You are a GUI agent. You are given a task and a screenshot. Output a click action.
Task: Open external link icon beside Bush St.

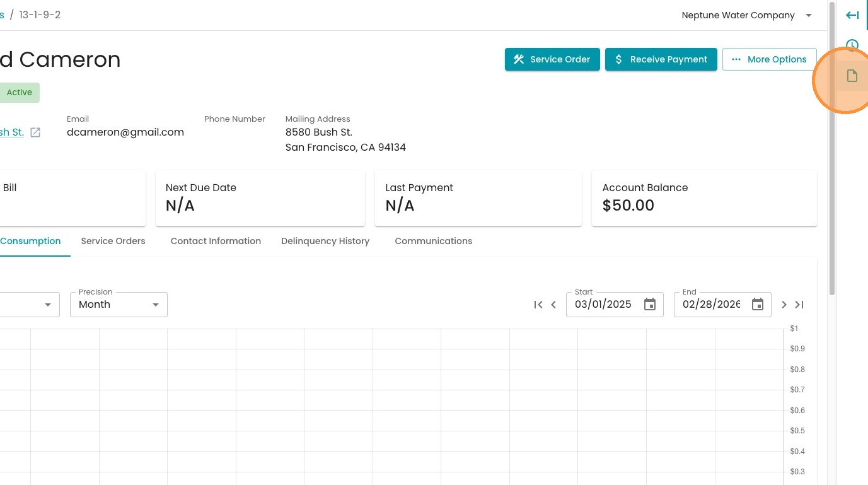36,132
